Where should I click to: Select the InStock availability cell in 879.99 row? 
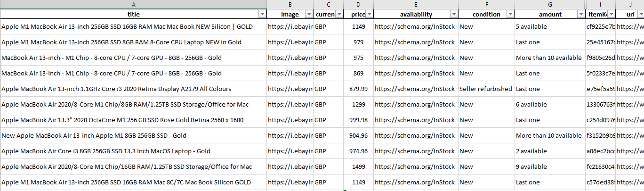point(416,89)
